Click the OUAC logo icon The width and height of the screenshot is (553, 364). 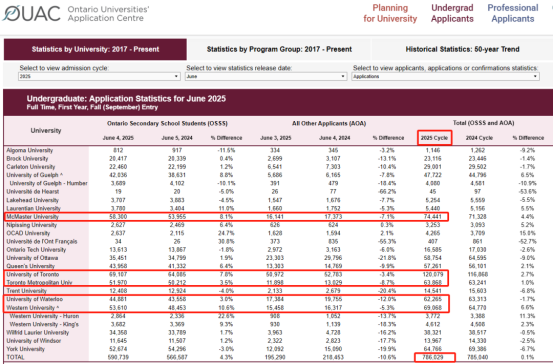point(32,13)
